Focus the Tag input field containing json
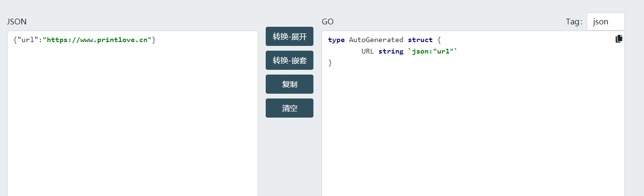The width and height of the screenshot is (644, 196). click(x=605, y=22)
